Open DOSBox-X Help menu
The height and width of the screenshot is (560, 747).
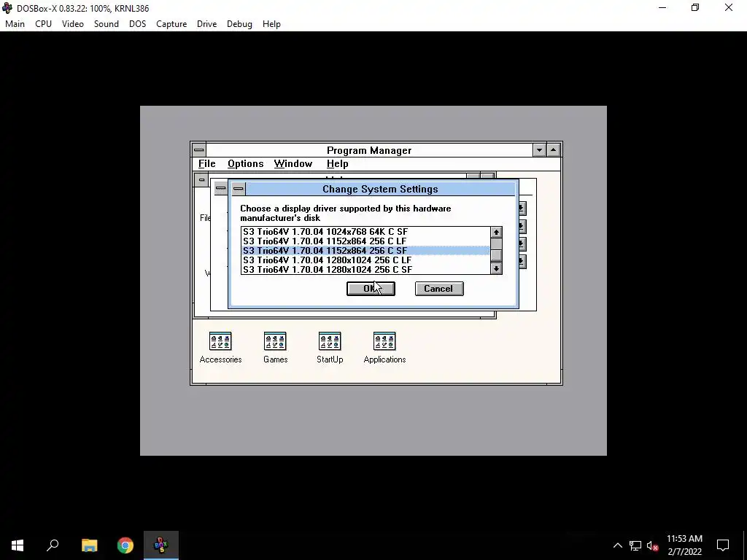click(x=271, y=24)
